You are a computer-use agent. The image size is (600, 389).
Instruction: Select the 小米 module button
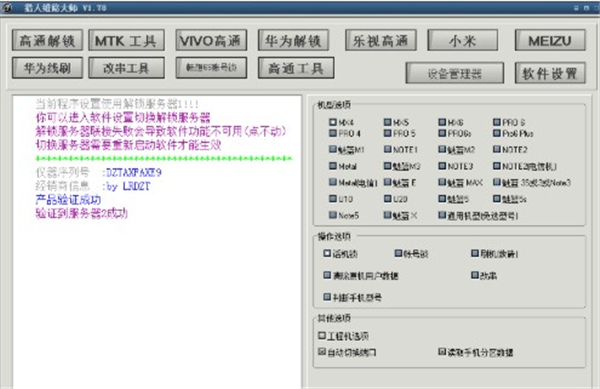pos(463,41)
